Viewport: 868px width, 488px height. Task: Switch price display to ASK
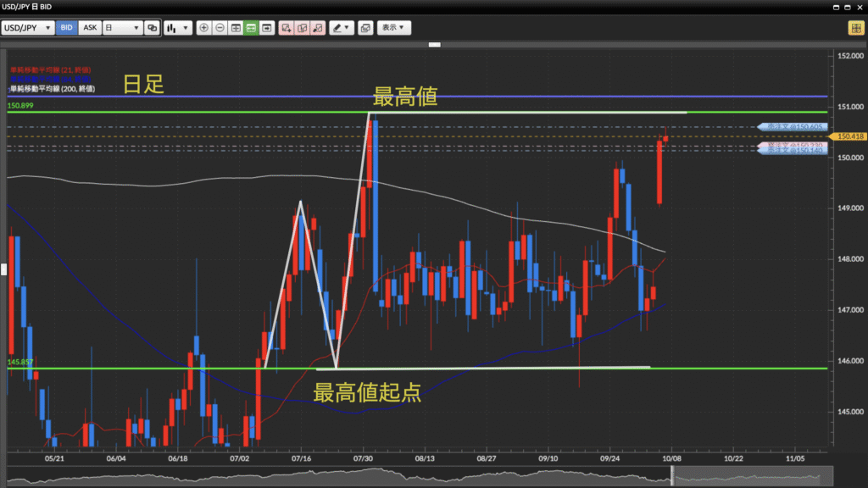90,28
